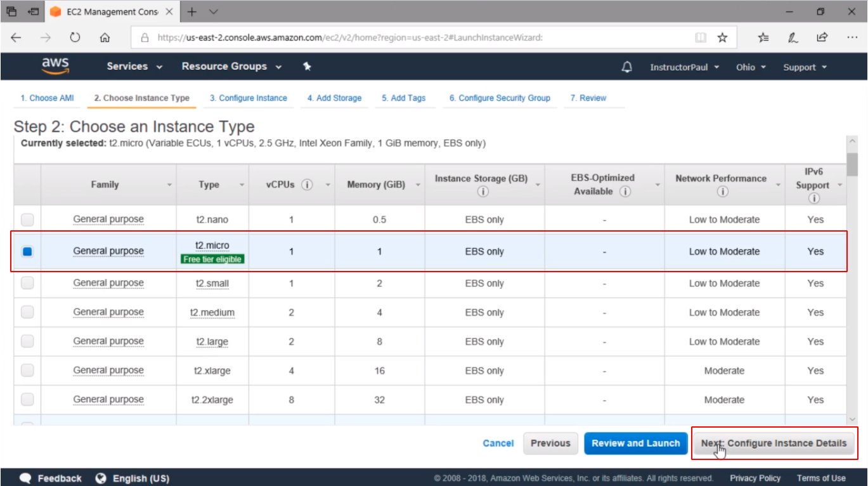868x486 pixels.
Task: Open the Type column filter arrow
Action: click(242, 185)
